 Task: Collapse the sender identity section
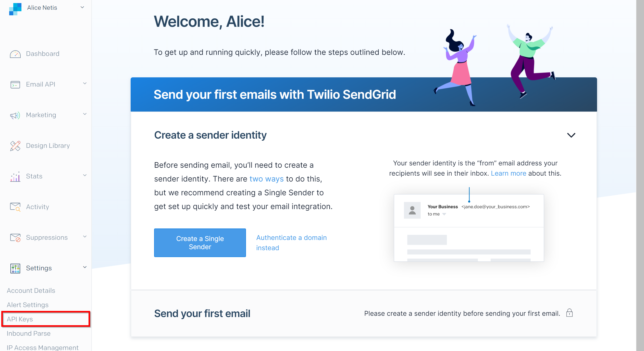(571, 135)
